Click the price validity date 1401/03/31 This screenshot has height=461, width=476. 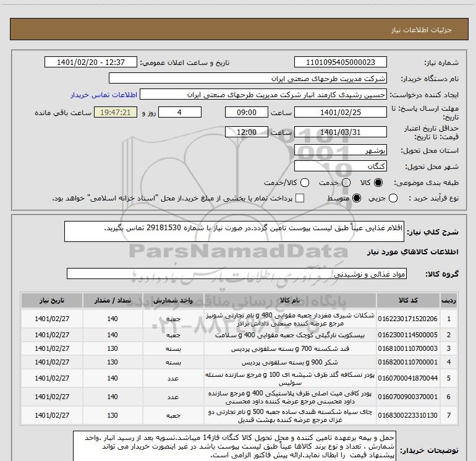pos(340,132)
